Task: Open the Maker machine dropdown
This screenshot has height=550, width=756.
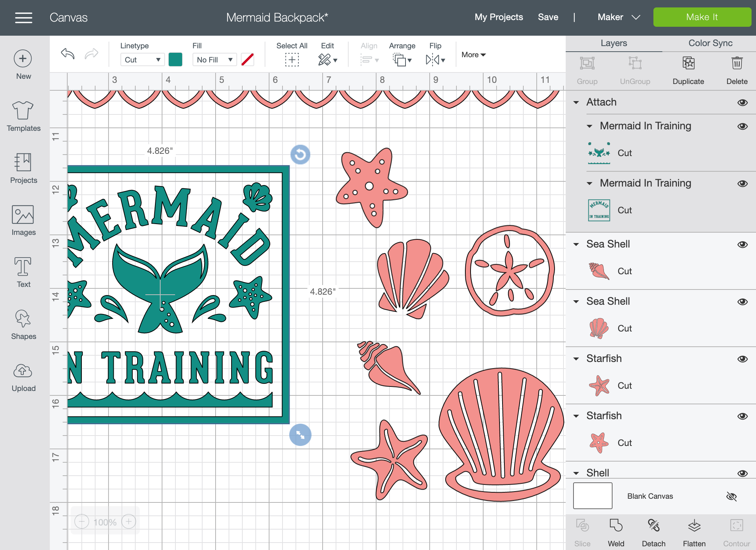Action: pos(619,17)
